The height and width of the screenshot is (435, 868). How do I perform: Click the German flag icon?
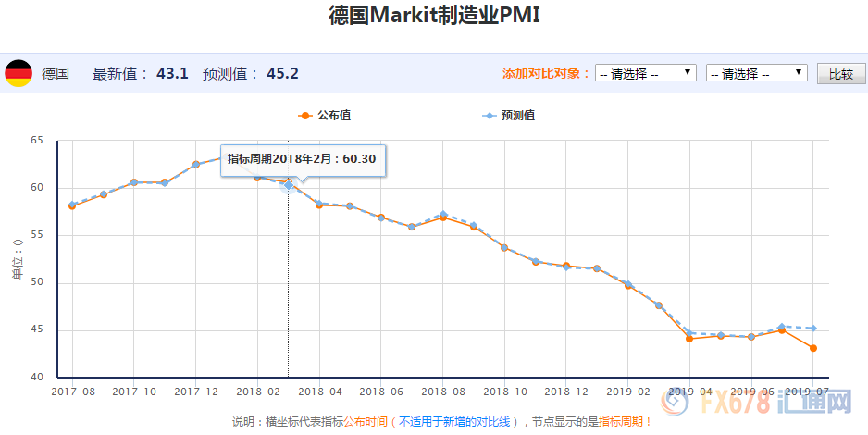19,73
